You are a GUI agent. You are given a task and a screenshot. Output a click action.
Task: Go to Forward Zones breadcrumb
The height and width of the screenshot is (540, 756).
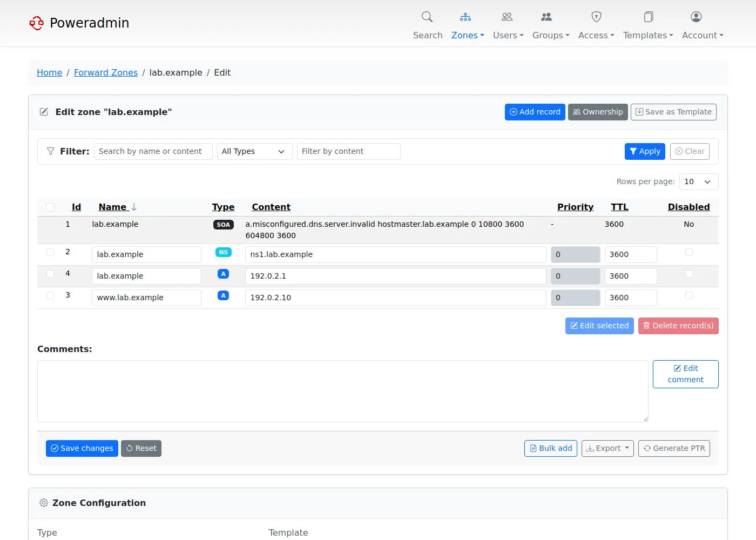coord(106,72)
